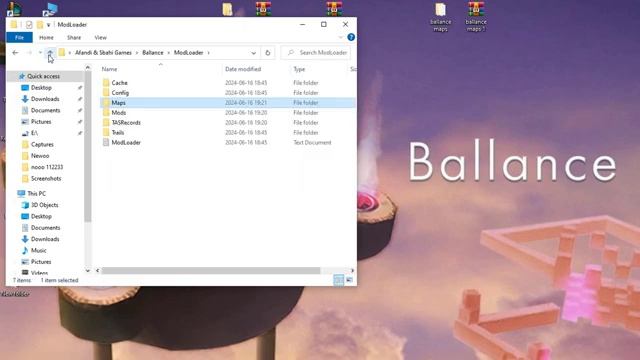Select the ballance maps 1 archive on desktop
640x360 pixels.
click(476, 17)
